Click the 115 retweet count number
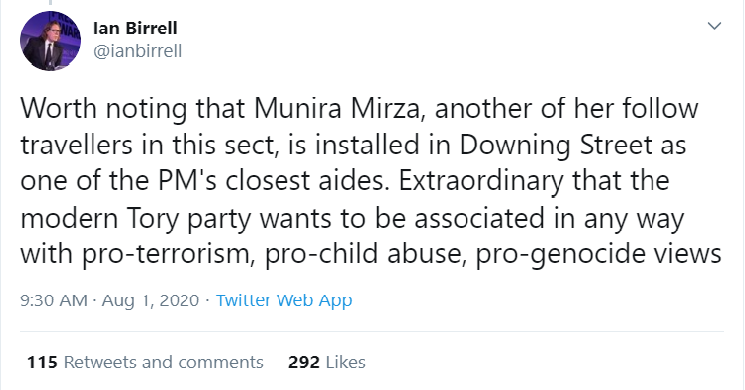This screenshot has height=390, width=745. tap(42, 362)
